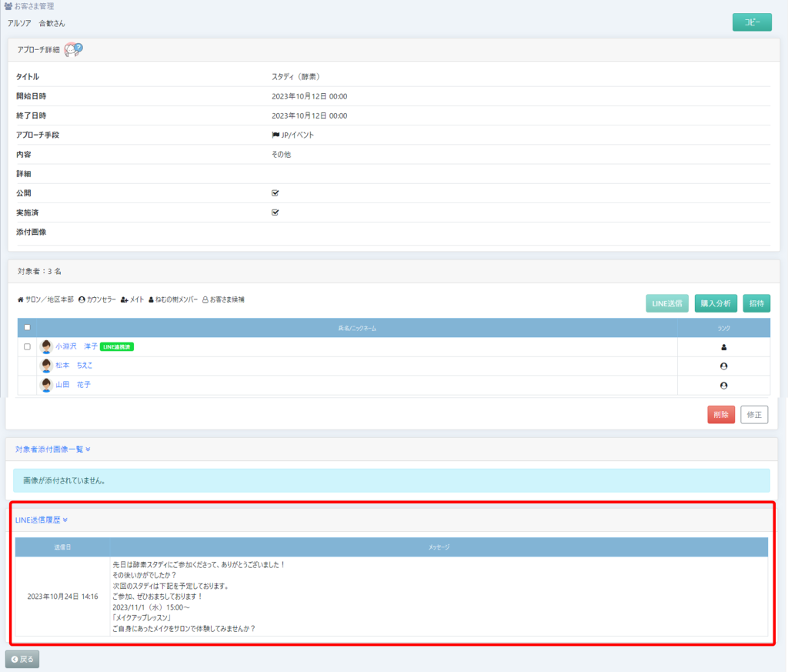This screenshot has width=788, height=672.
Task: Click the 公開 checkmark
Action: [275, 193]
